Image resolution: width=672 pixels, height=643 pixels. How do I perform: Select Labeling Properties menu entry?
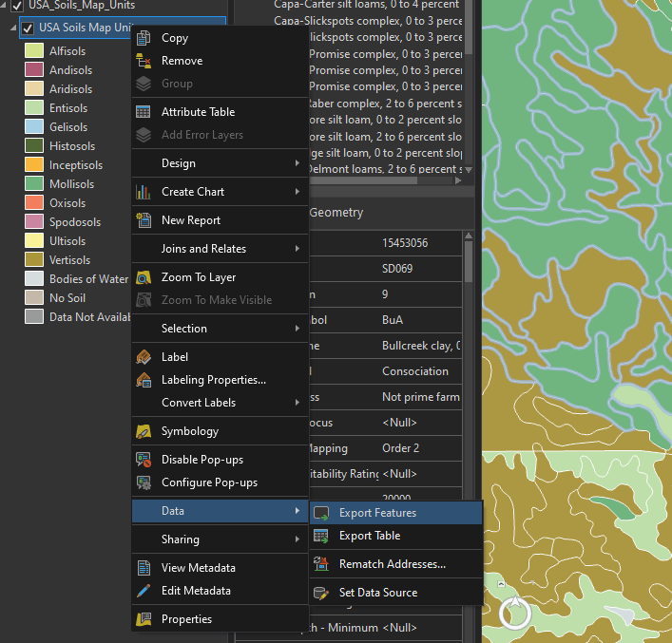click(x=213, y=380)
